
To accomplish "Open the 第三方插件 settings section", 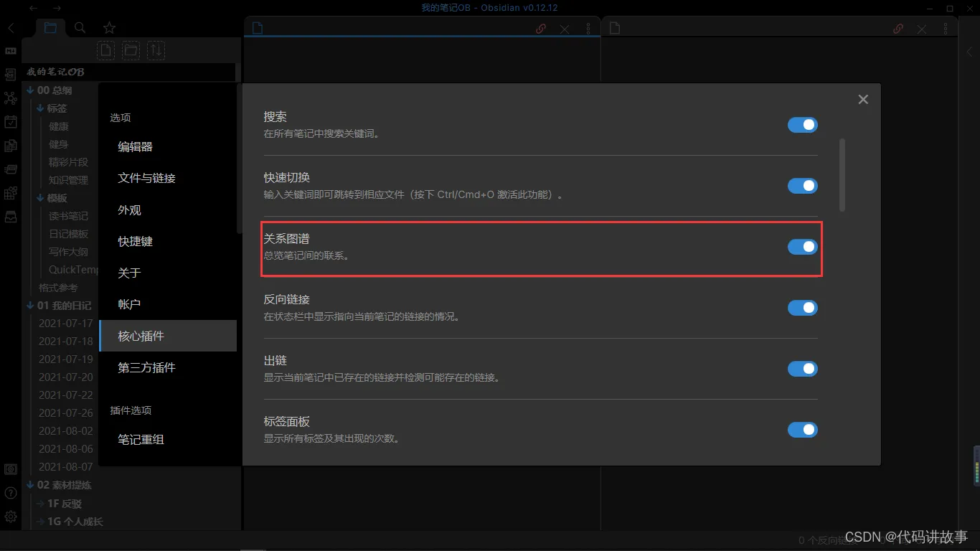I will (x=168, y=367).
